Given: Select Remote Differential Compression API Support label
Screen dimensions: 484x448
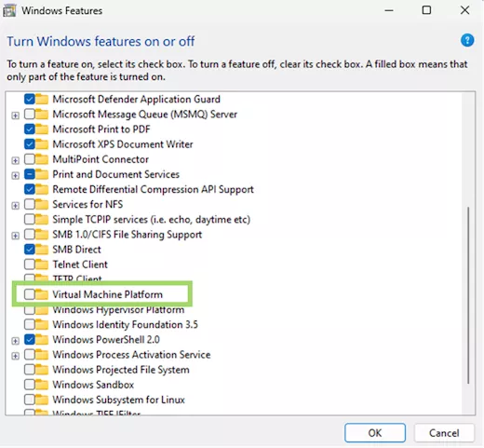Looking at the screenshot, I should pos(153,189).
